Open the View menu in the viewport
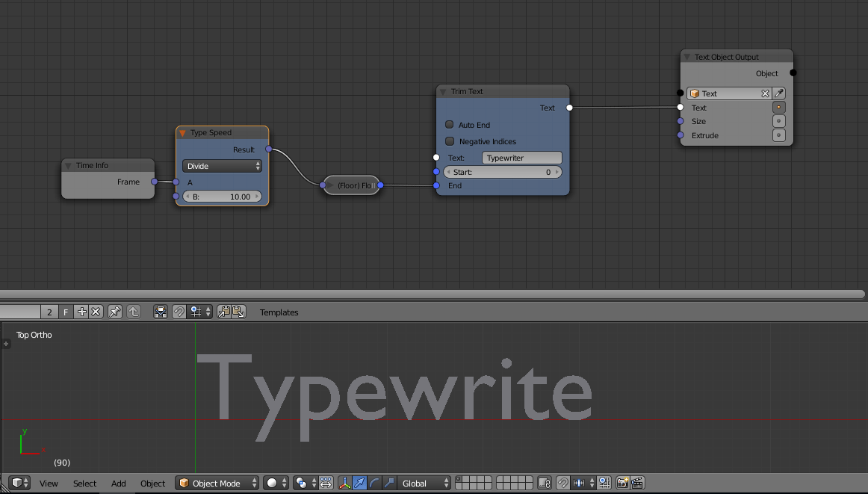This screenshot has height=494, width=868. pyautogui.click(x=49, y=484)
